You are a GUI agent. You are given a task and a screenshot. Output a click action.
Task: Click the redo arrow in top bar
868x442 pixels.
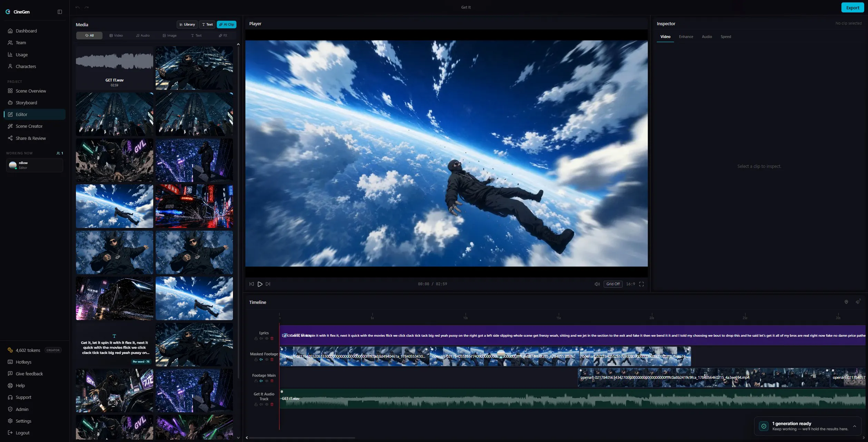(87, 8)
